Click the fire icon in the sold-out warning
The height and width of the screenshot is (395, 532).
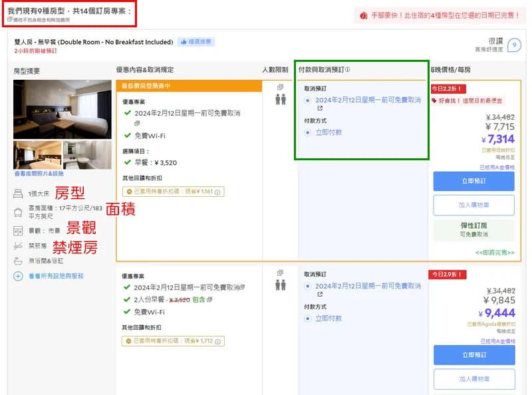tap(364, 15)
